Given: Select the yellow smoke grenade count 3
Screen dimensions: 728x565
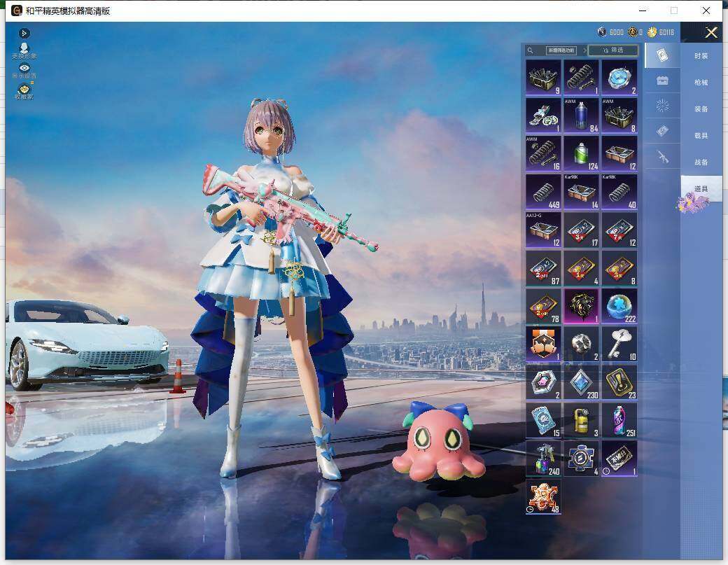Looking at the screenshot, I should (581, 421).
